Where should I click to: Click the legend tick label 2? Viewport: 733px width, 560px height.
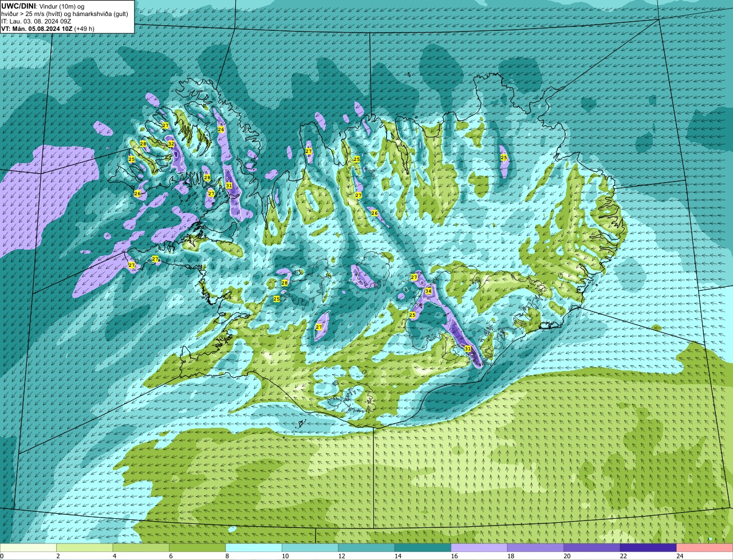(x=58, y=556)
